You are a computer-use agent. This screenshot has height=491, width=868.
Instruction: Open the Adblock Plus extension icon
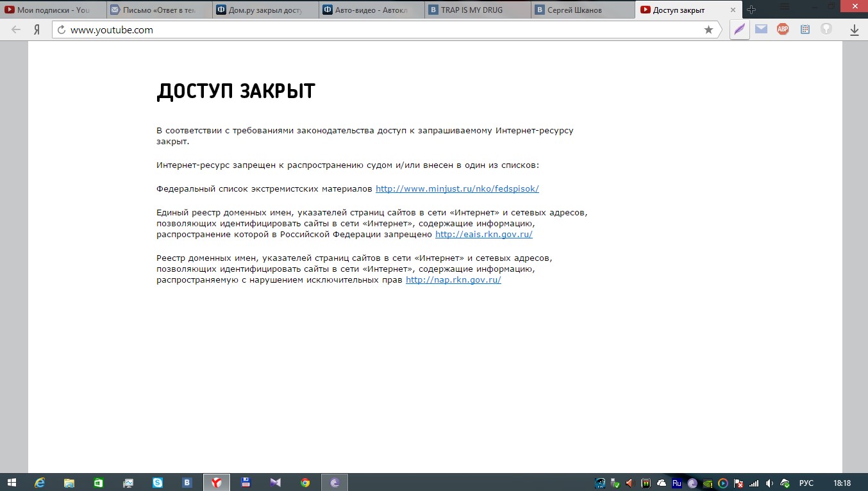[x=783, y=29]
